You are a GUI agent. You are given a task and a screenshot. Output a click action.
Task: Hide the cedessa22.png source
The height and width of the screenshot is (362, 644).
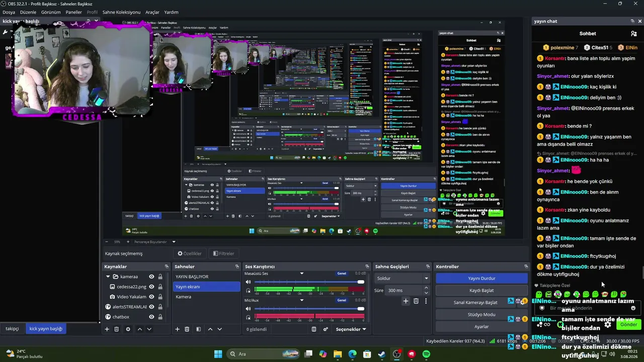(151, 287)
